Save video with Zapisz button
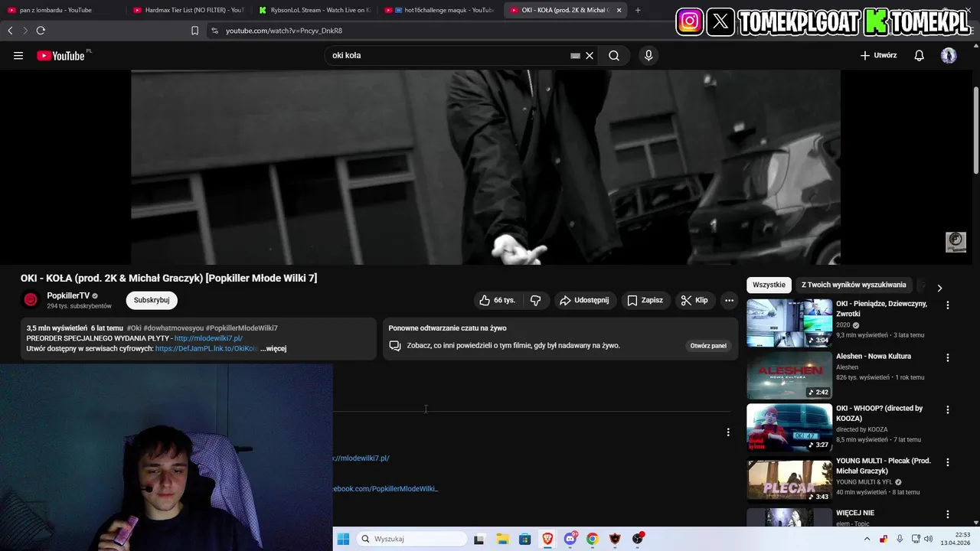 pyautogui.click(x=645, y=300)
